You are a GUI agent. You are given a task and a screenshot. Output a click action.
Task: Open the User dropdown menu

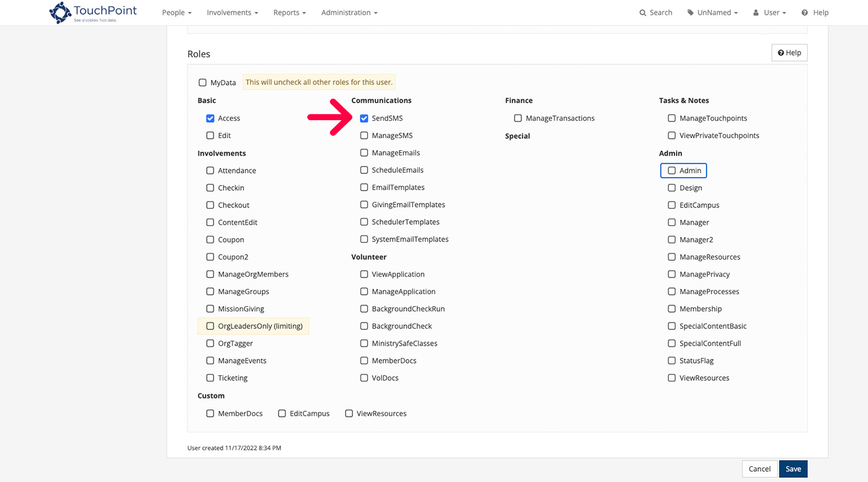tap(769, 12)
